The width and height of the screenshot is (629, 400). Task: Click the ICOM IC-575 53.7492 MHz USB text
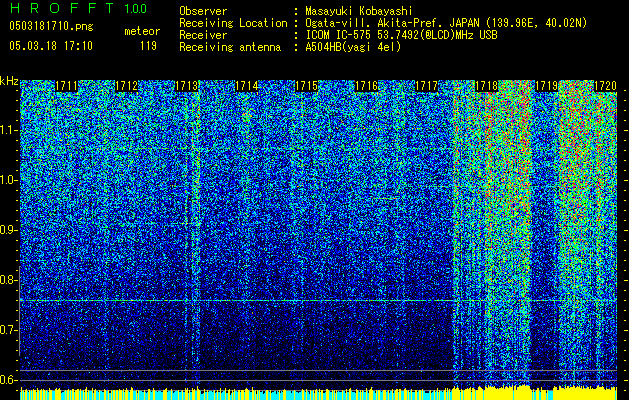[x=401, y=35]
